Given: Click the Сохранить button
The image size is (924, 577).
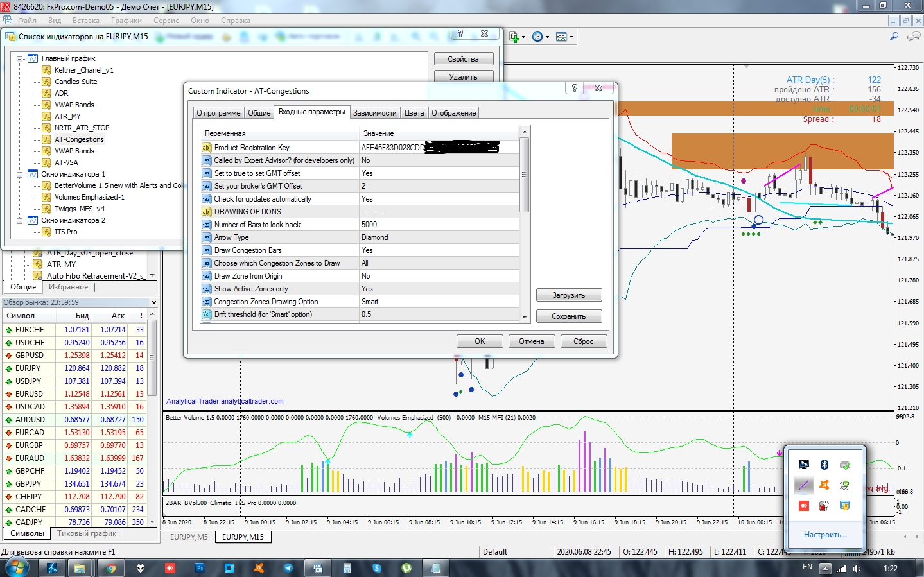Looking at the screenshot, I should 569,316.
